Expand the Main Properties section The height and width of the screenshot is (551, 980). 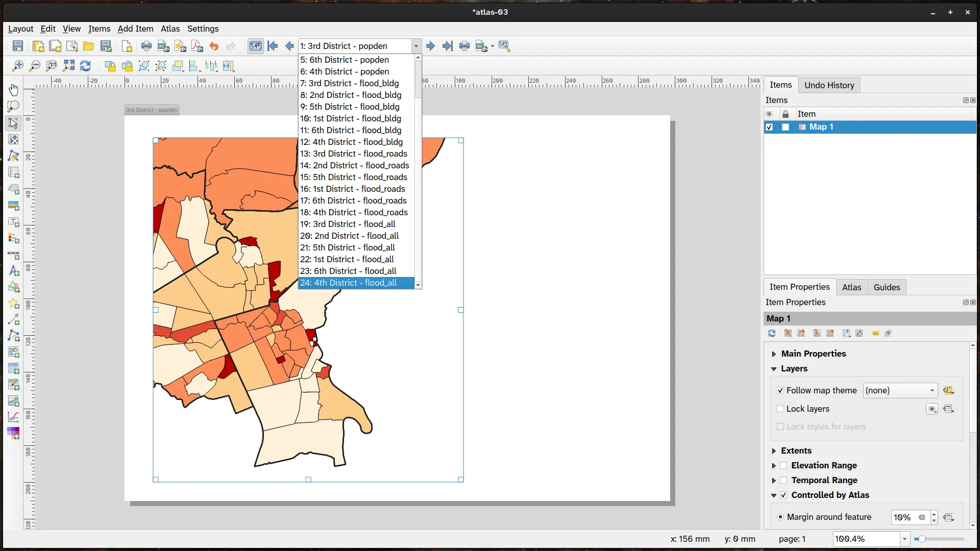click(x=774, y=353)
